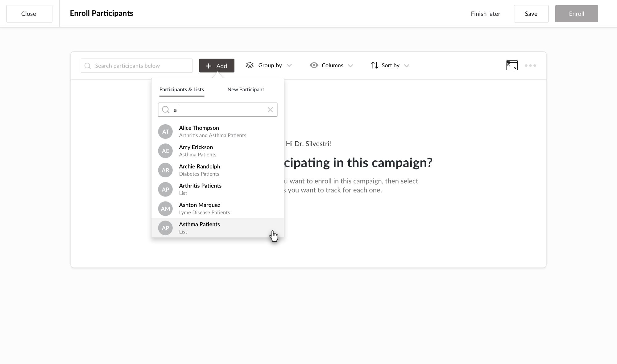Select the Participants & Lists tab
The image size is (617, 364).
point(181,89)
